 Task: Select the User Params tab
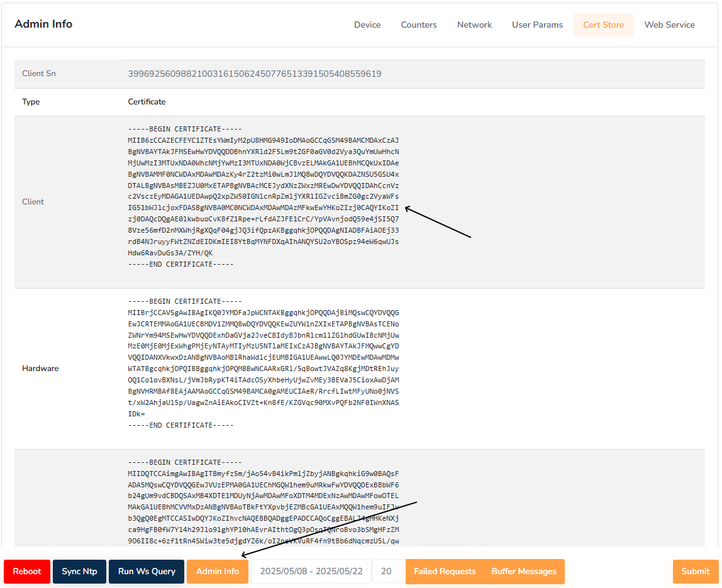(537, 25)
